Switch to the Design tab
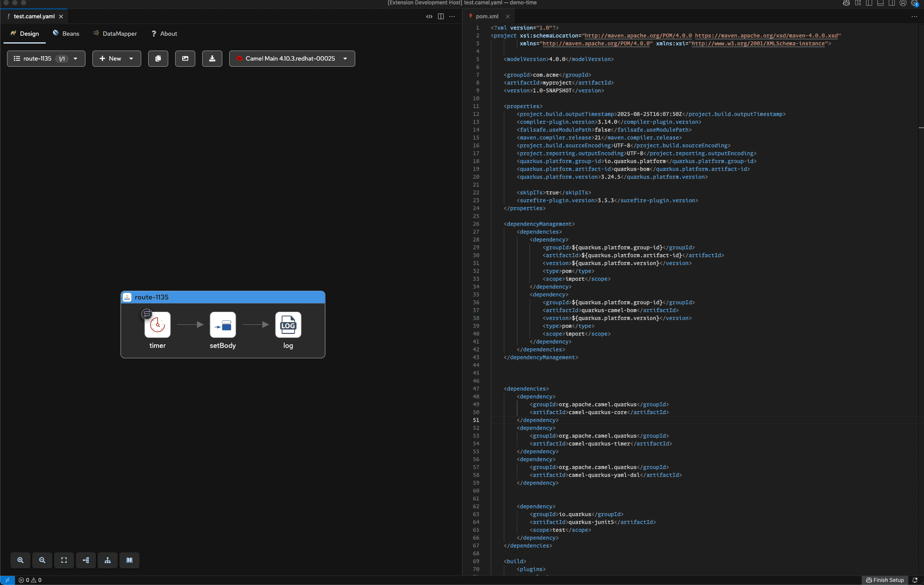 pos(25,34)
